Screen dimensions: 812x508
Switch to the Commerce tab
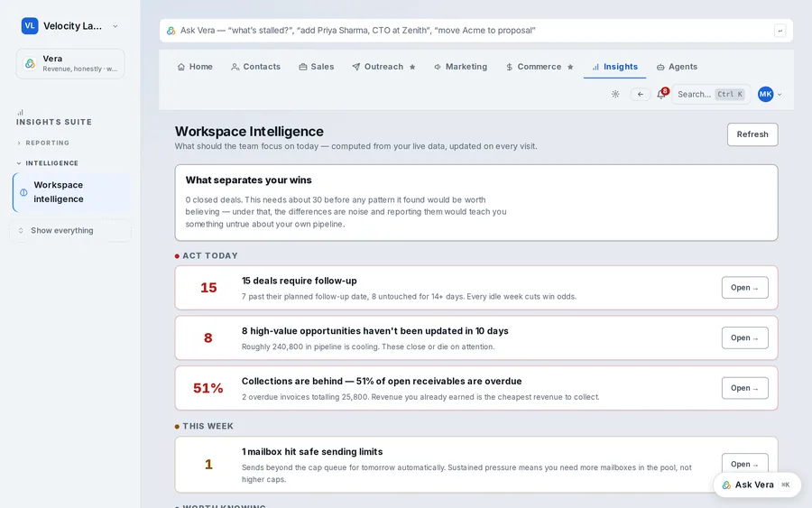coord(533,67)
